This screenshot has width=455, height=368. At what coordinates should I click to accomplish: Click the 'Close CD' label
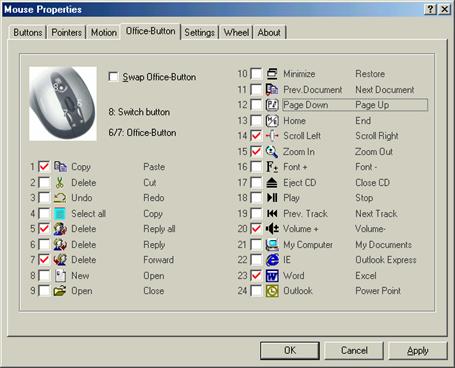[372, 183]
